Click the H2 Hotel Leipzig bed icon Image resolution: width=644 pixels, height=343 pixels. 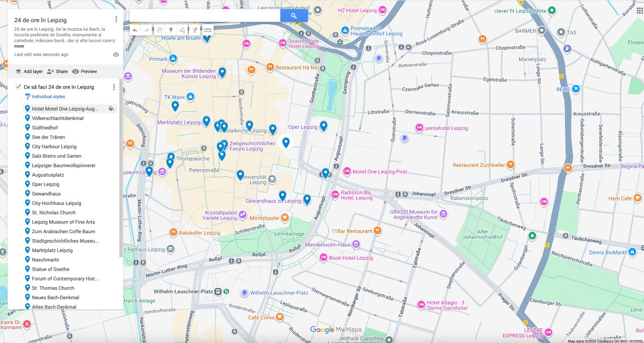pyautogui.click(x=382, y=10)
